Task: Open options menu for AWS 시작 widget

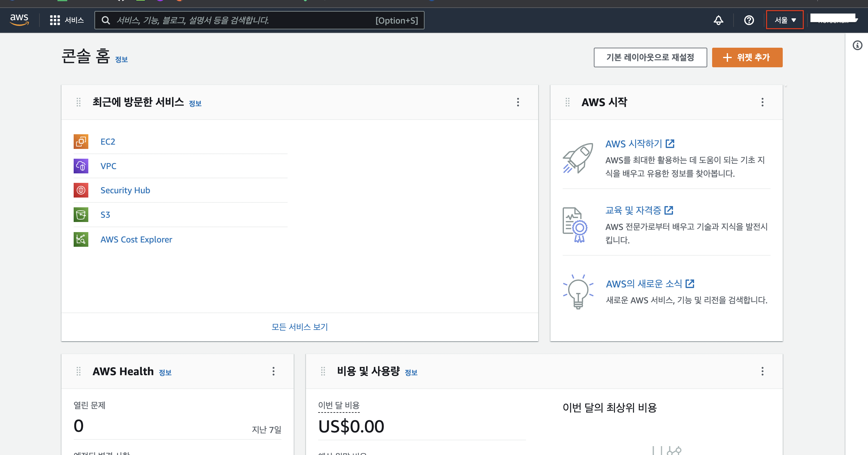Action: [x=762, y=102]
